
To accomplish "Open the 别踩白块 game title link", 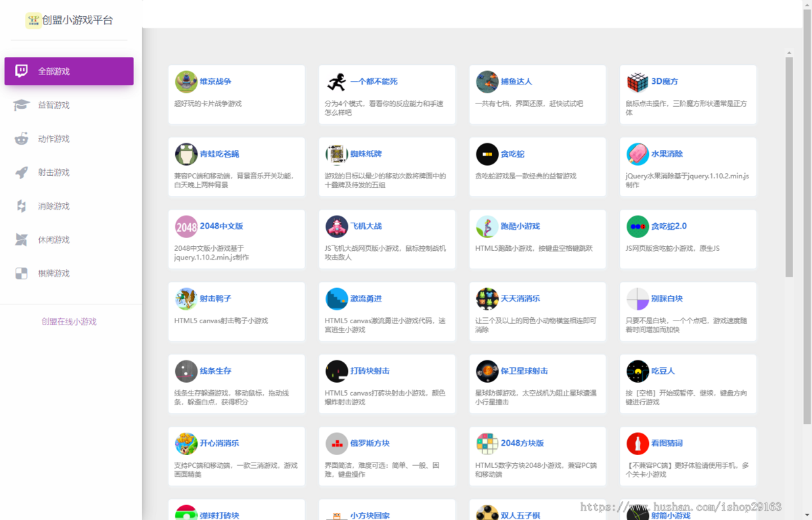I will pos(667,299).
